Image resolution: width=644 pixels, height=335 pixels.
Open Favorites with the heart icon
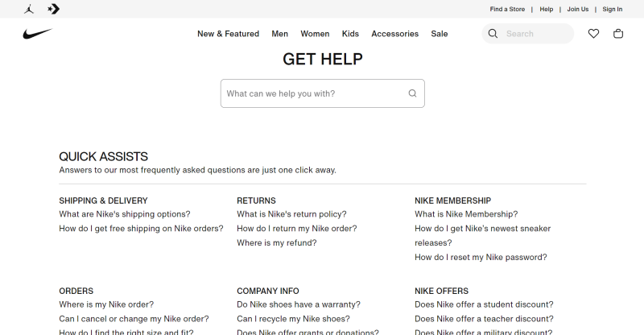click(x=593, y=34)
